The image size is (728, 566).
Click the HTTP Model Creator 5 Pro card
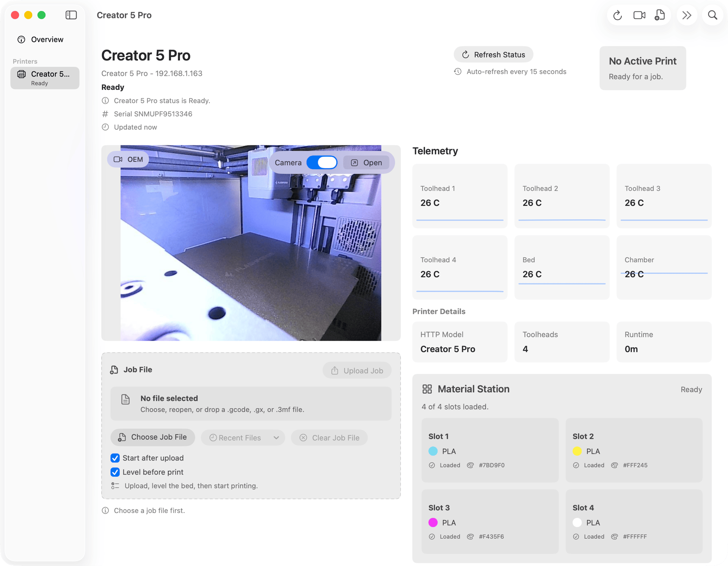(x=460, y=342)
